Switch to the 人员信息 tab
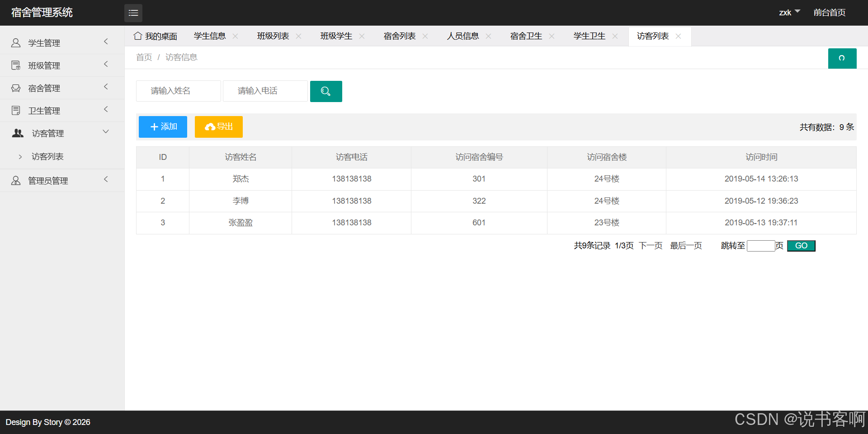 tap(463, 36)
